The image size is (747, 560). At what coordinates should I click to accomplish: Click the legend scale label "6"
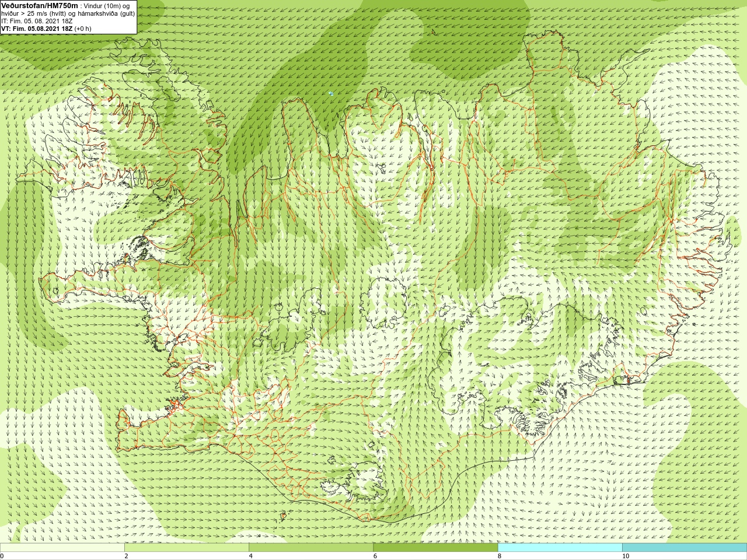point(375,556)
